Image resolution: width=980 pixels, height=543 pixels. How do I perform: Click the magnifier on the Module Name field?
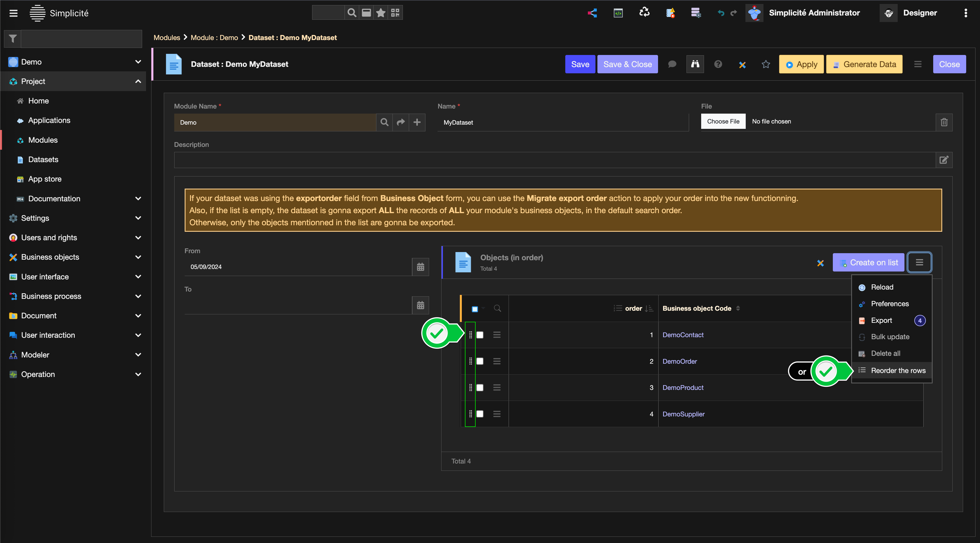click(x=384, y=122)
